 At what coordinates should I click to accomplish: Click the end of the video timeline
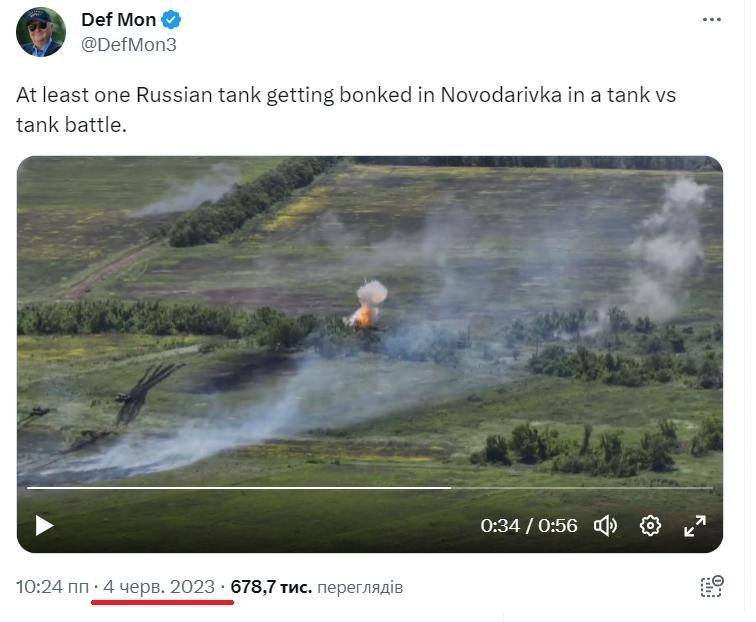(x=712, y=488)
